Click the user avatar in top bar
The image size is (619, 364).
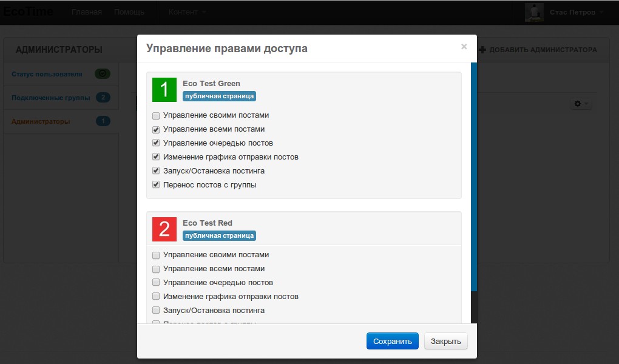click(534, 12)
